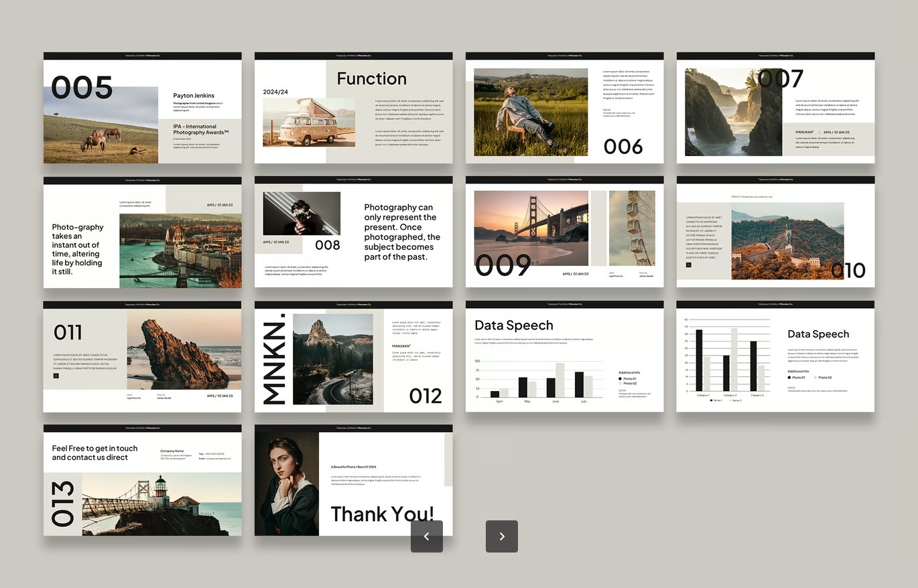The height and width of the screenshot is (588, 918).
Task: Click the next arrow button
Action: (x=501, y=536)
